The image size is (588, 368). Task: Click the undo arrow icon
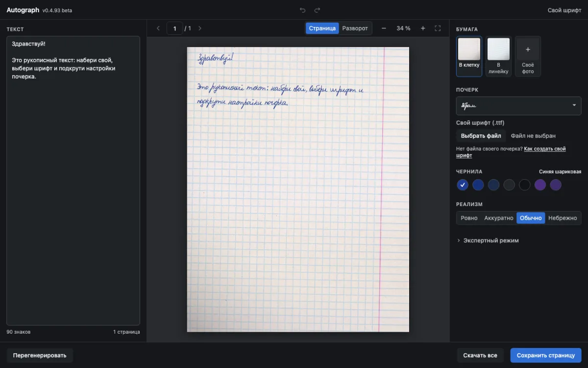click(x=302, y=10)
